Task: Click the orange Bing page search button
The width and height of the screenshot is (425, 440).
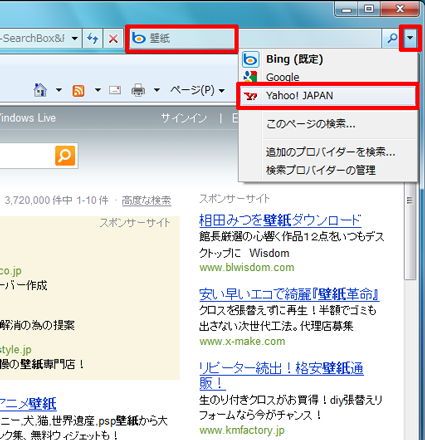Action: (65, 156)
